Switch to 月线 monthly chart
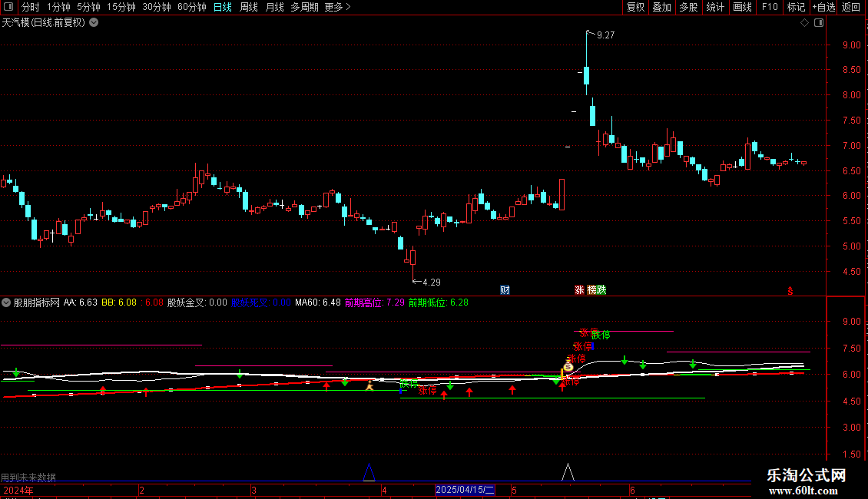 274,7
